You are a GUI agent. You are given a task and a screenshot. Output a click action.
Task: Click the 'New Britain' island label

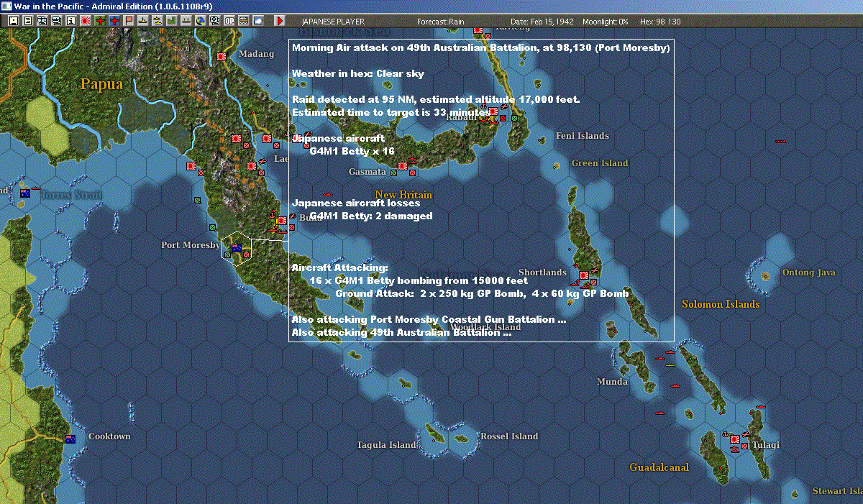[x=403, y=195]
